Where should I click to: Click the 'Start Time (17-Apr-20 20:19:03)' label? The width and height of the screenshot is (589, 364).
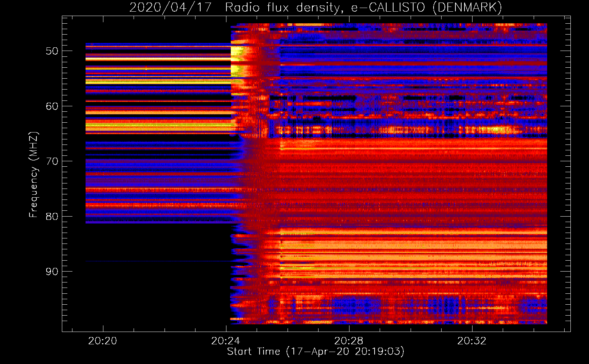316,352
